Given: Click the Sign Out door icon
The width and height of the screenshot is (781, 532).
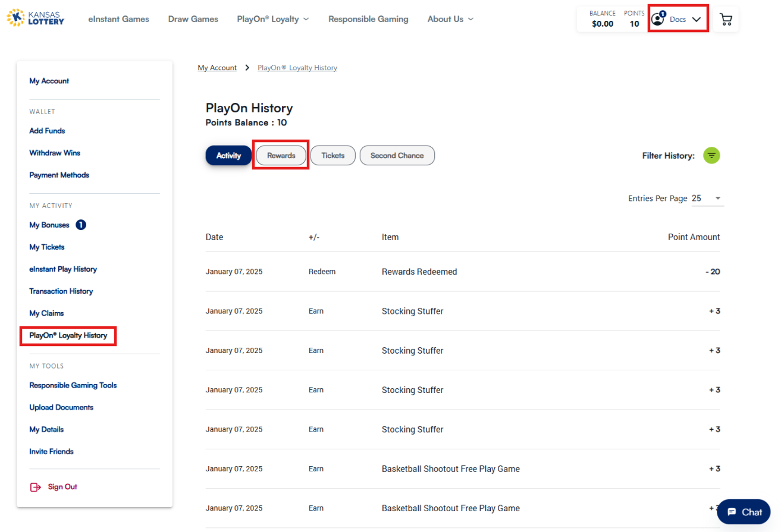Looking at the screenshot, I should coord(35,487).
